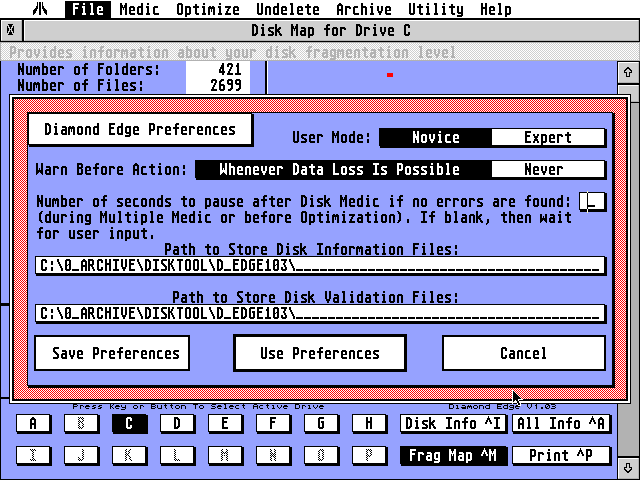This screenshot has width=640, height=480.
Task: Select Expert user mode
Action: click(x=548, y=138)
